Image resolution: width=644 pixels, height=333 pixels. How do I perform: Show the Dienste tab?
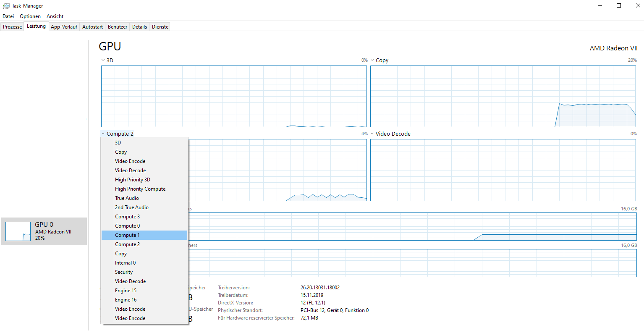pos(160,26)
